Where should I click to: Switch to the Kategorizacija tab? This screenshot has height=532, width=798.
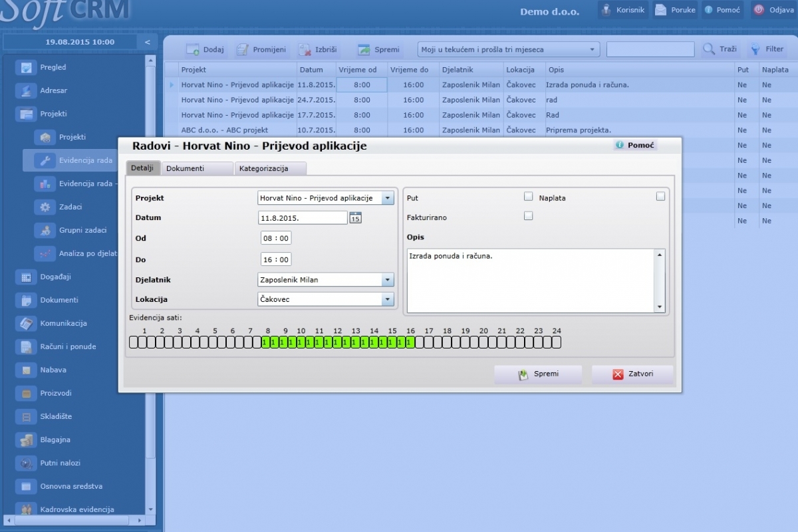pos(271,168)
